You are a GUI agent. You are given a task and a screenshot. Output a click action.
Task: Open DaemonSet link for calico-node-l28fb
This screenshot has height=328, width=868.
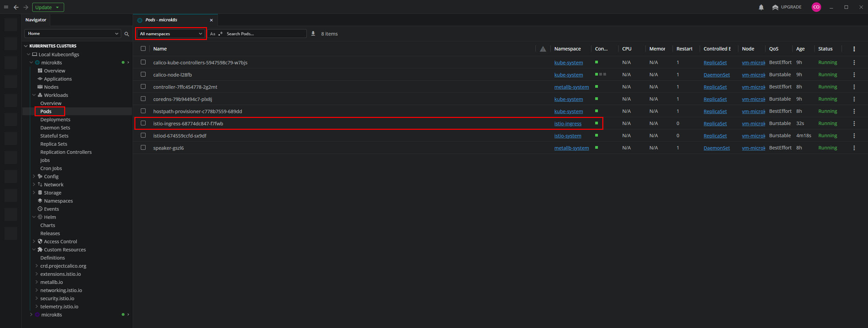[717, 75]
